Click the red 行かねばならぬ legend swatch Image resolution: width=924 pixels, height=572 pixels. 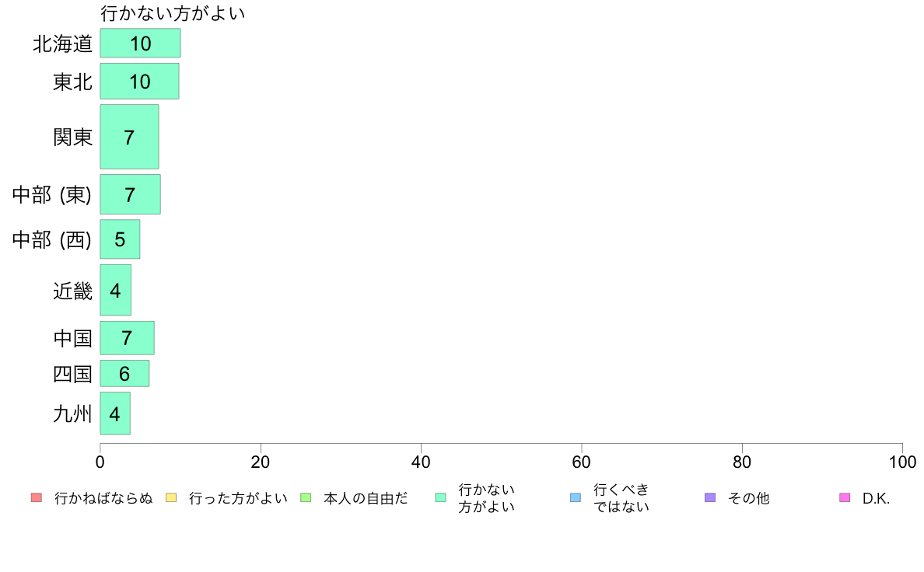(x=37, y=497)
